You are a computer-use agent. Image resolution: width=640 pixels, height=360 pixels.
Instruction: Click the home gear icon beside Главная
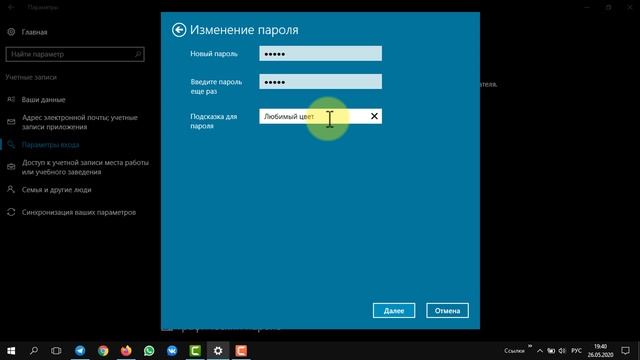point(11,32)
